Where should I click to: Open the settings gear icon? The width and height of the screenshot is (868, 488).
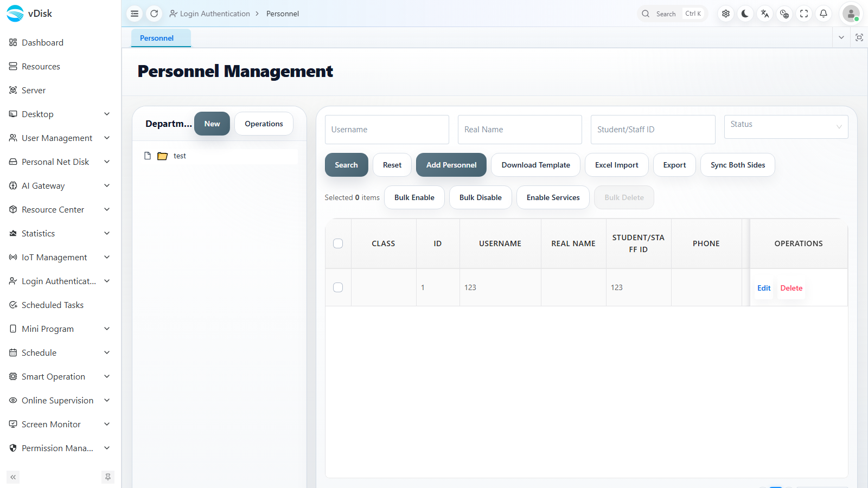tap(726, 14)
